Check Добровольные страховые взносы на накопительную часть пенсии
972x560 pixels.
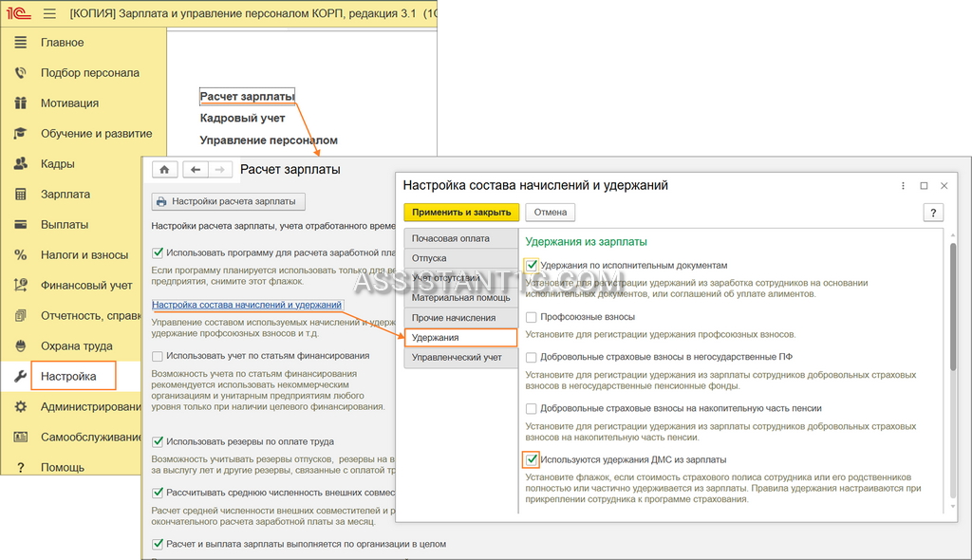pyautogui.click(x=532, y=409)
